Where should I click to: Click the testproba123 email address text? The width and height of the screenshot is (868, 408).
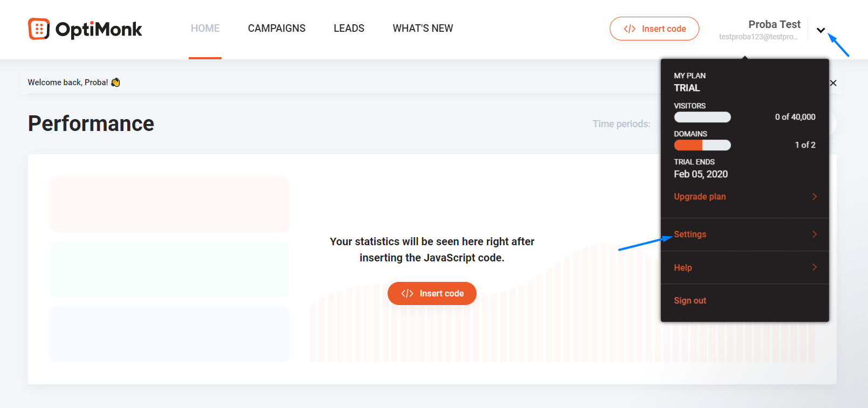point(759,37)
